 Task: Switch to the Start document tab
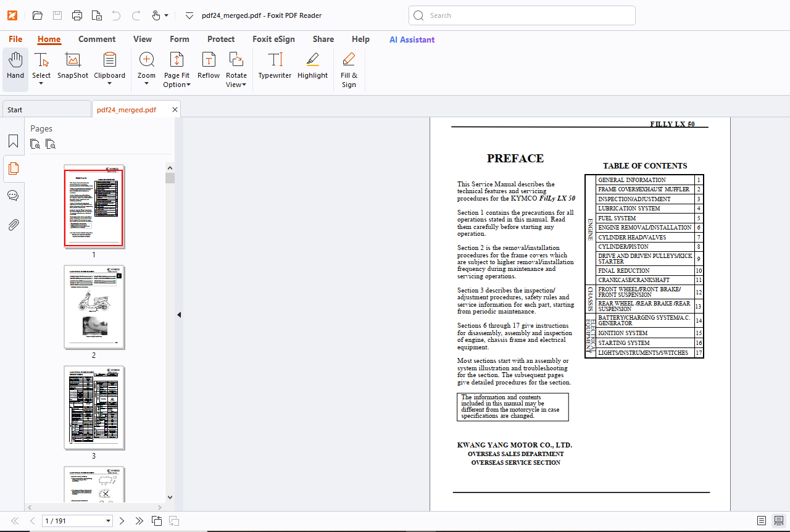click(46, 109)
